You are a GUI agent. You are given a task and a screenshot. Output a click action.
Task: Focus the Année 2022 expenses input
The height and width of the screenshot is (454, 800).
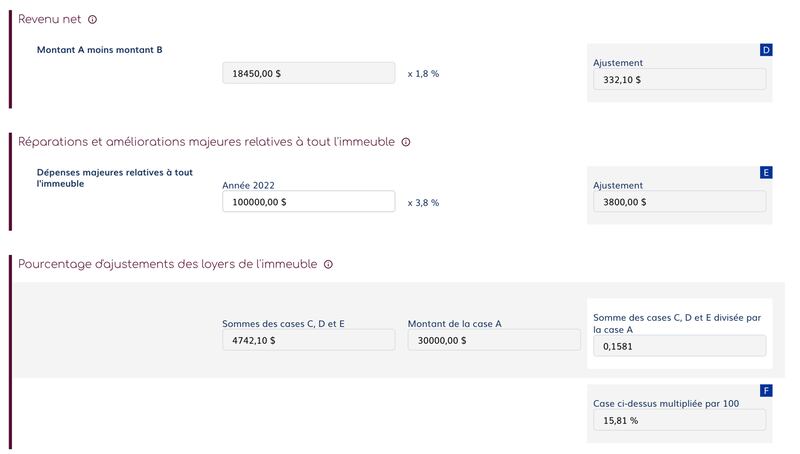click(308, 201)
